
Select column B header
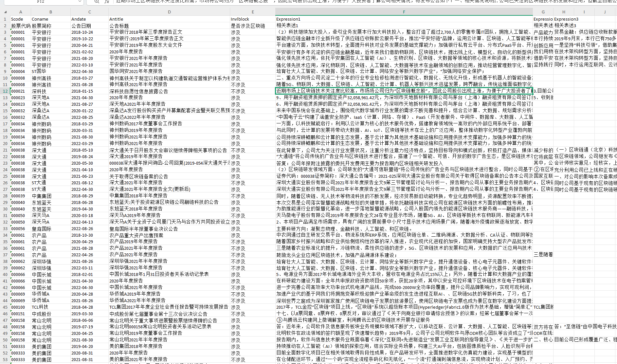tap(51, 12)
